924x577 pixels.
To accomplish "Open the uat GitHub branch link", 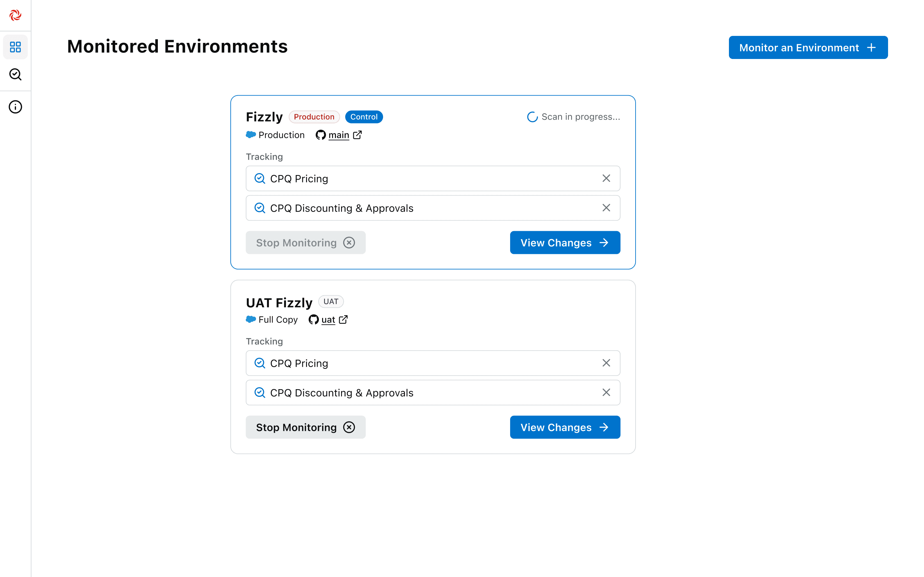I will click(x=328, y=320).
